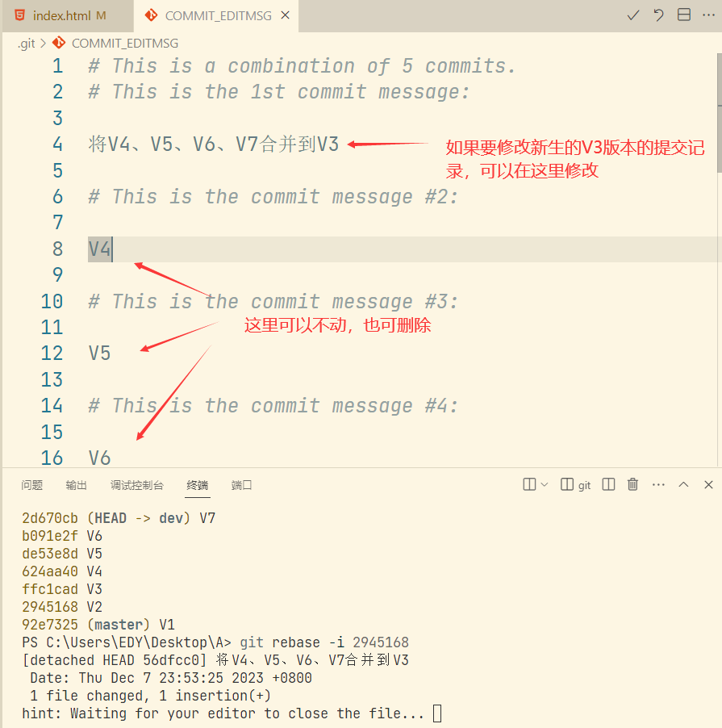The width and height of the screenshot is (722, 728).
Task: Click the '[detached HEAD 56dfcc0]' terminal line
Action: tap(215, 659)
